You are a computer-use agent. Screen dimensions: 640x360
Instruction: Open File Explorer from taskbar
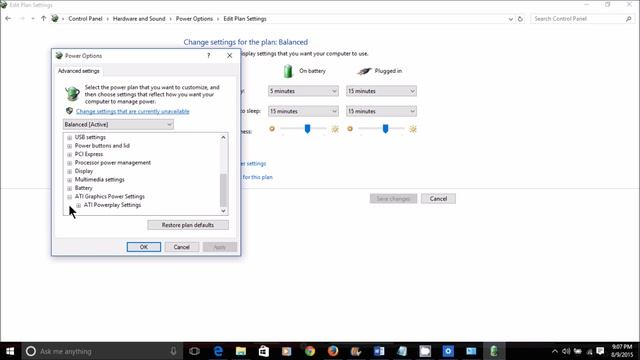tap(241, 351)
